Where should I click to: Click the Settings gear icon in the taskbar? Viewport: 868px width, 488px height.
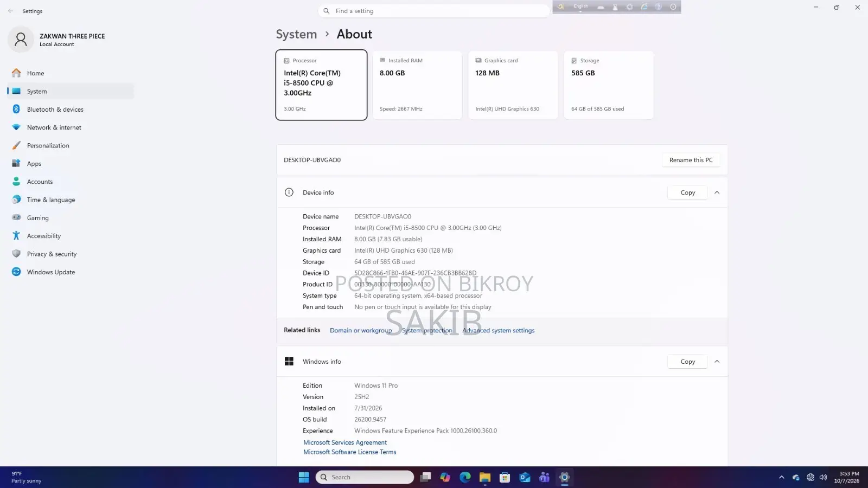[565, 477]
